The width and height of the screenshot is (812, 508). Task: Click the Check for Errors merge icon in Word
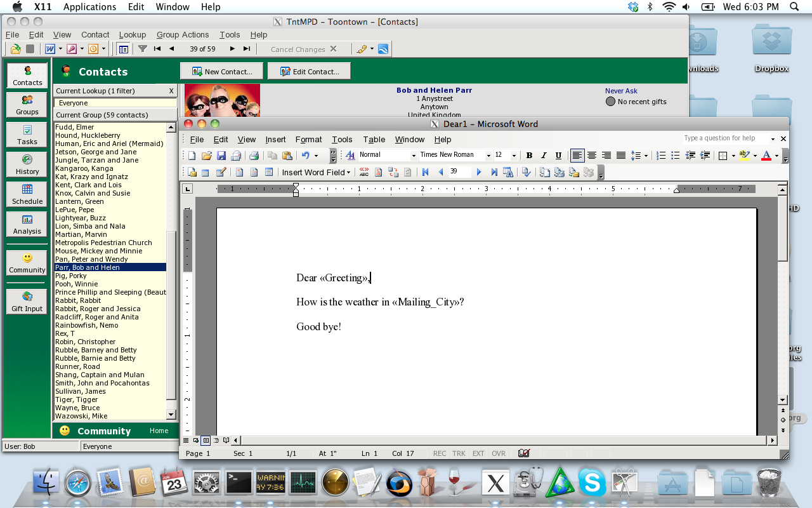tap(526, 172)
